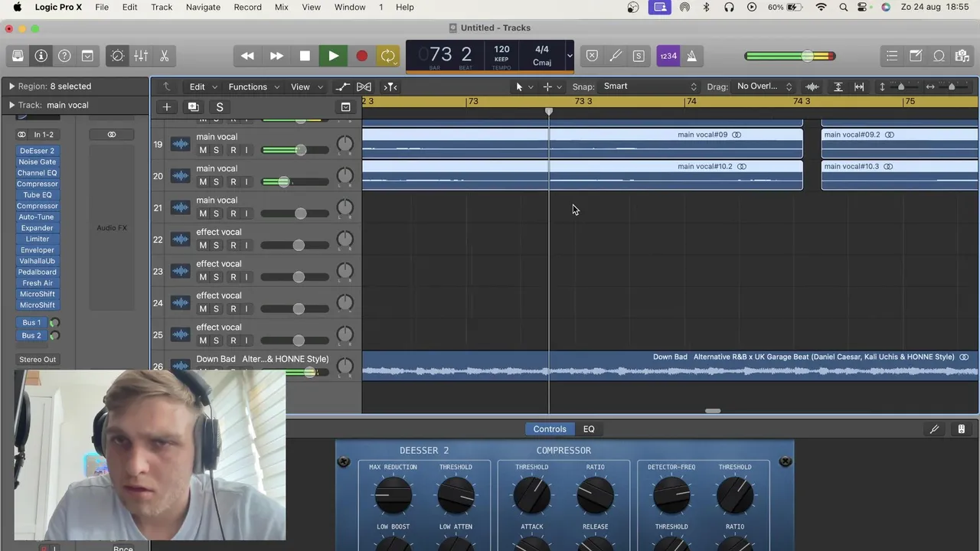Screen dimensions: 980x551
Task: Enable input monitoring on track 22
Action: coord(246,246)
